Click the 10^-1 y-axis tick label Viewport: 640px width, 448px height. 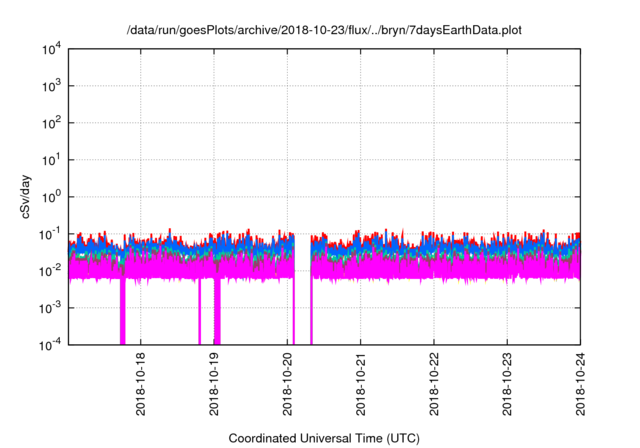click(x=51, y=235)
